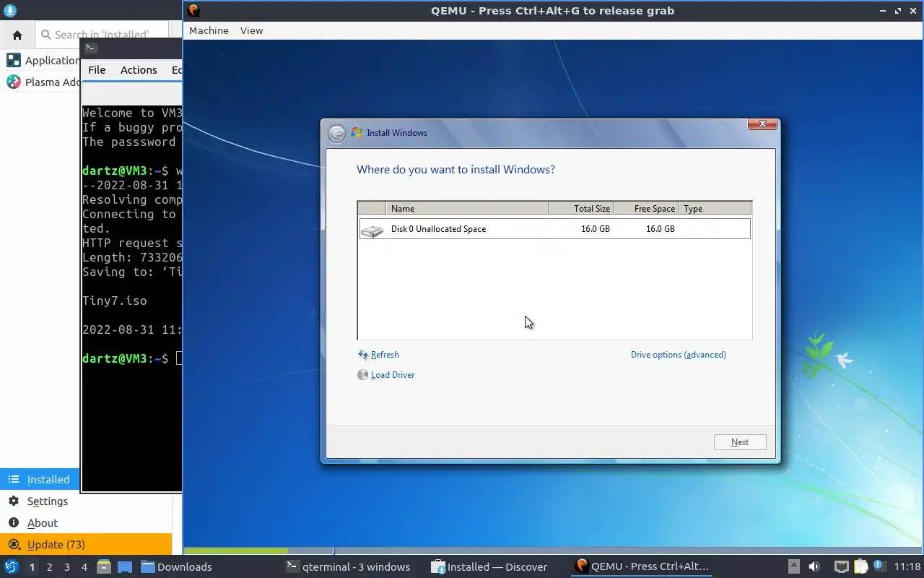Open the View menu in QEMU
The image size is (924, 578).
click(251, 30)
